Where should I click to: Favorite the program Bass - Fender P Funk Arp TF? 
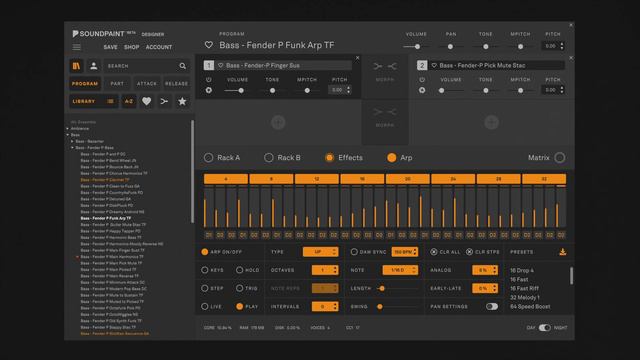[x=209, y=45]
